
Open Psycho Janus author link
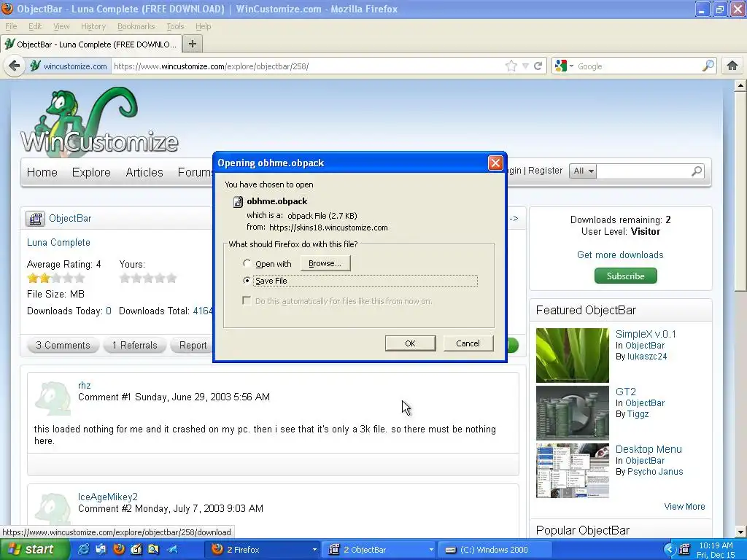(655, 472)
